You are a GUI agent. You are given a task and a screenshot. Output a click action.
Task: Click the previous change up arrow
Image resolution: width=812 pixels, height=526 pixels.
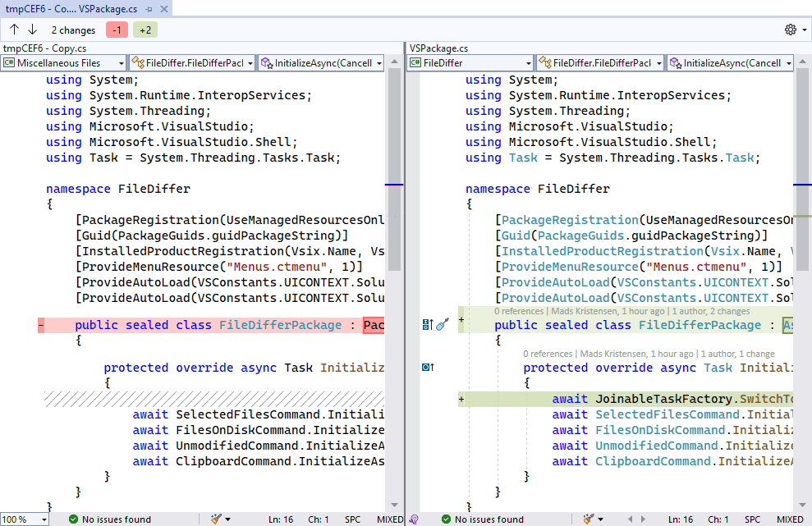[13, 29]
